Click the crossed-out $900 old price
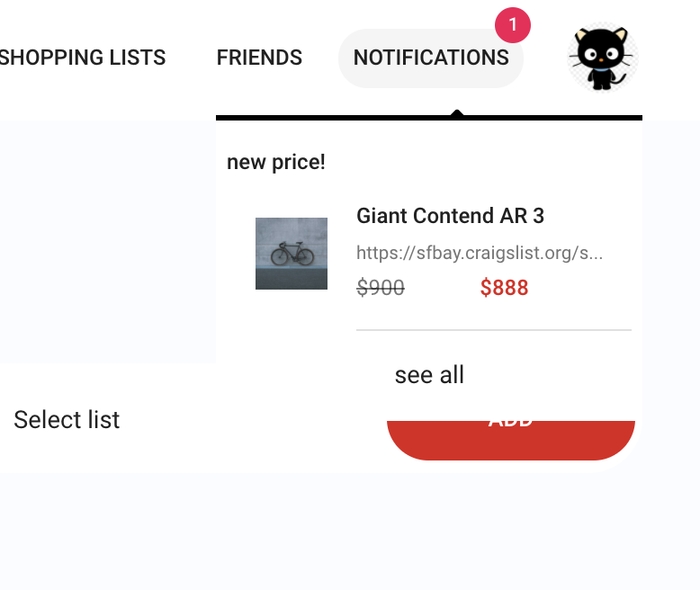This screenshot has height=590, width=700. pos(381,288)
